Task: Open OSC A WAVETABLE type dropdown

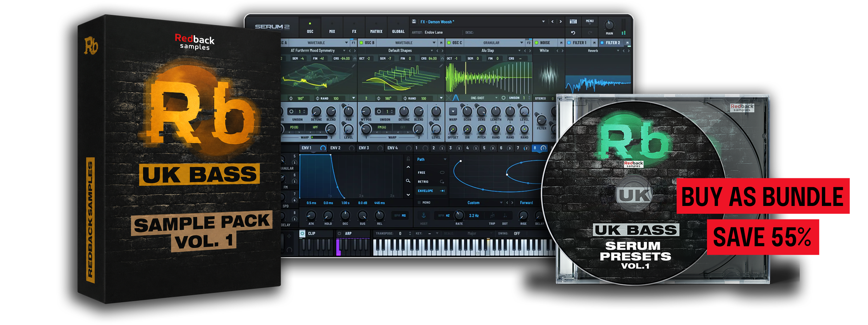Action: point(346,43)
